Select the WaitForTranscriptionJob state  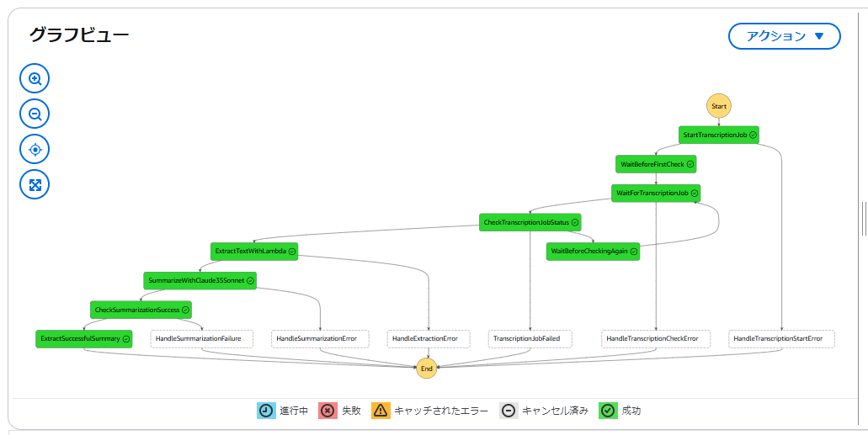pos(656,194)
